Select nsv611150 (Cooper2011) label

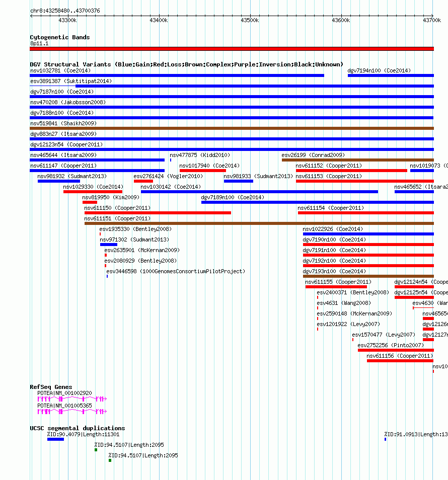[x=117, y=208]
